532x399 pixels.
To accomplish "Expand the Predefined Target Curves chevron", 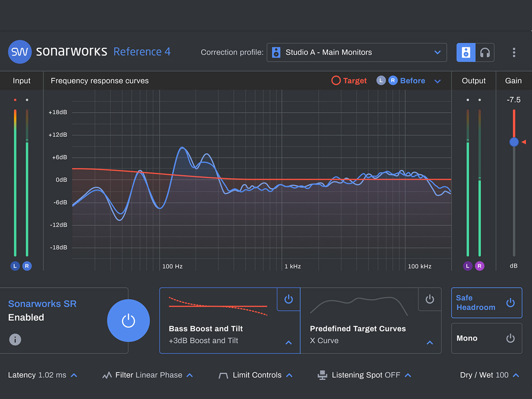I will [430, 343].
